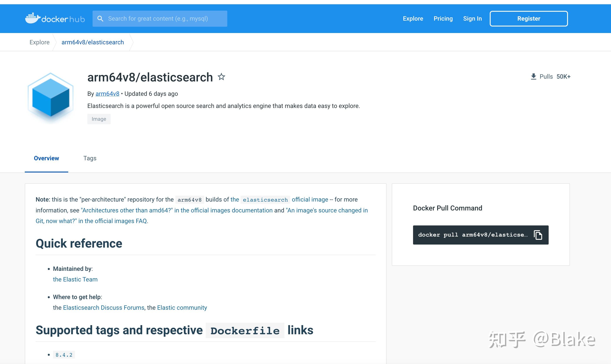
Task: Stay on the Overview tab
Action: click(x=46, y=158)
